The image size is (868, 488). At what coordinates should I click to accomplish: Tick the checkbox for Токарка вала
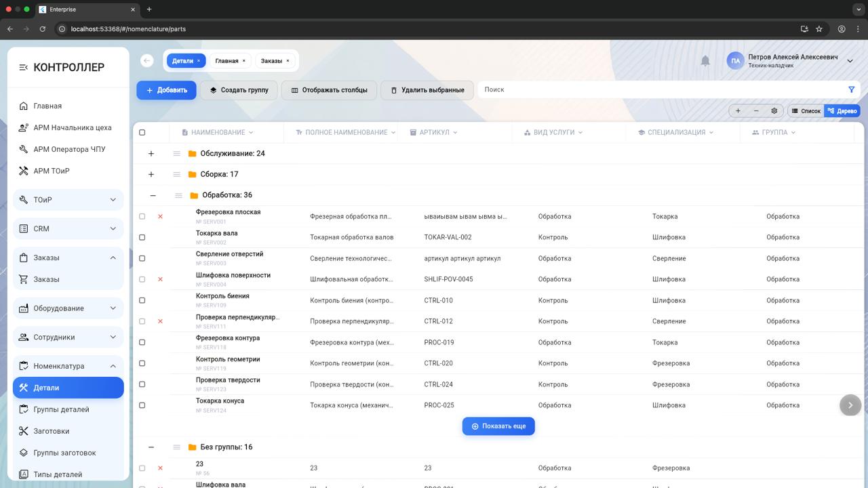click(142, 237)
